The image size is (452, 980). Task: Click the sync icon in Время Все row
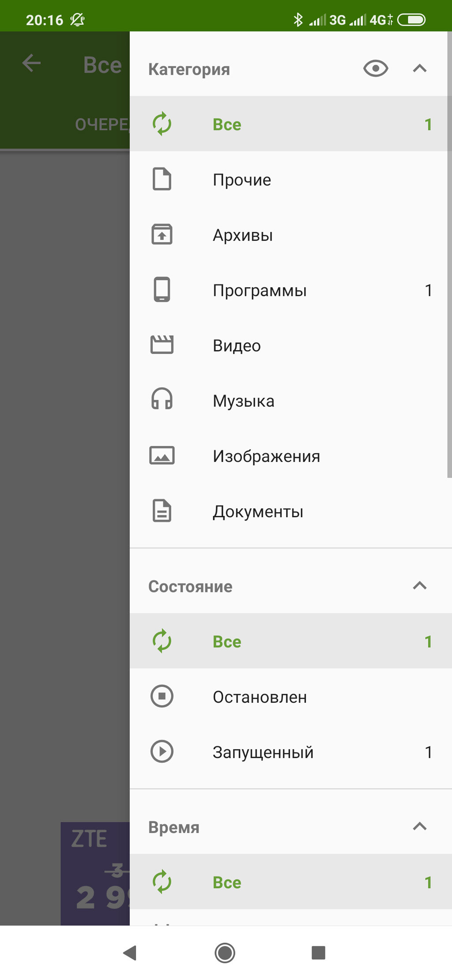point(162,882)
